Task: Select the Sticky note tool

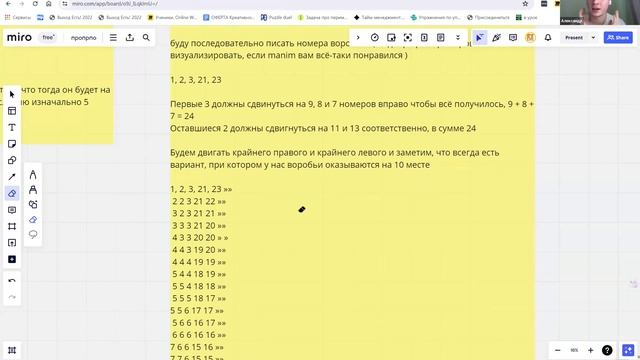Action: pos(12,144)
